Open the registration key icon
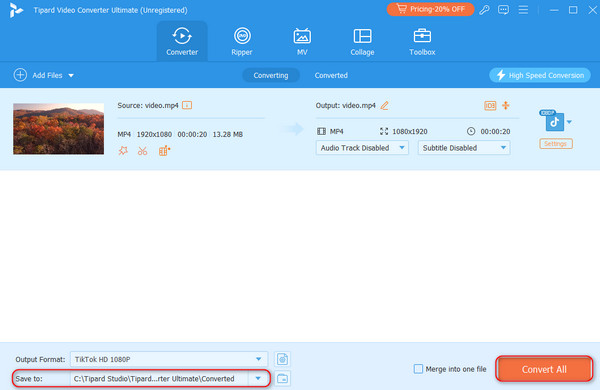The image size is (600, 390). [x=484, y=10]
